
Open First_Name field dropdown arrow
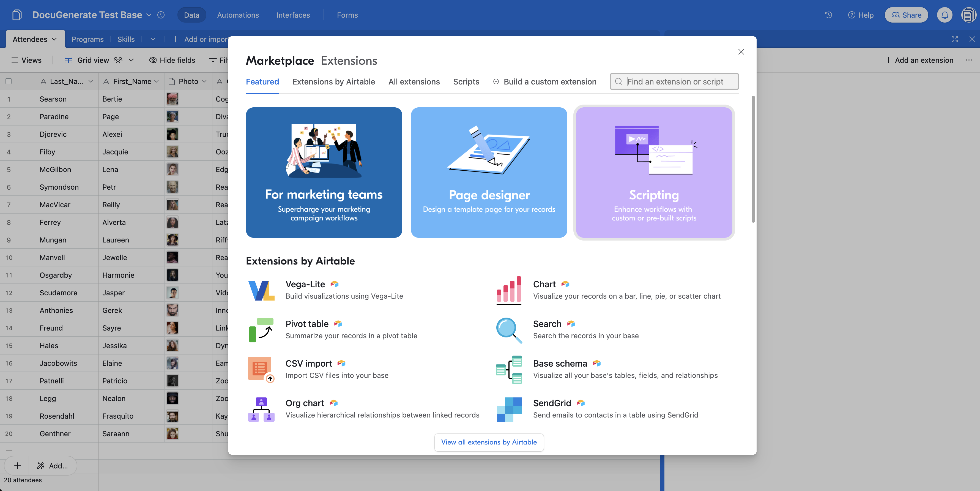tap(156, 81)
